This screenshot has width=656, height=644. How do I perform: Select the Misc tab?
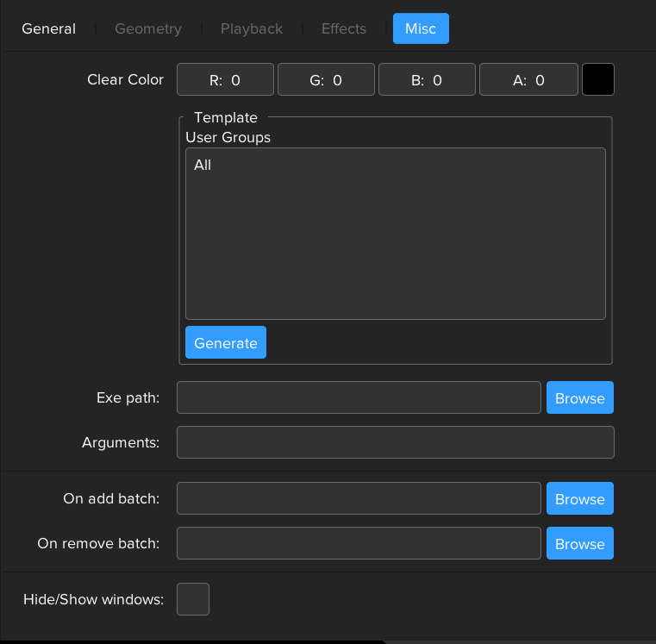point(421,28)
